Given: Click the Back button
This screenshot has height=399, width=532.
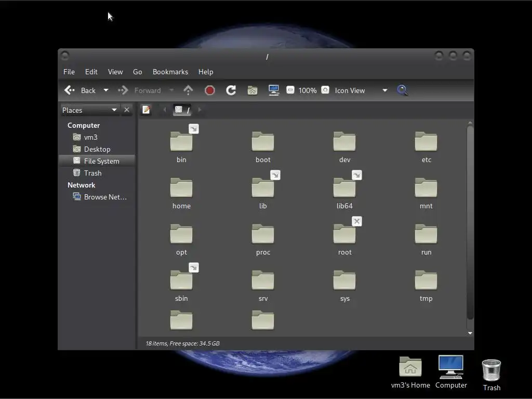Looking at the screenshot, I should [x=80, y=90].
